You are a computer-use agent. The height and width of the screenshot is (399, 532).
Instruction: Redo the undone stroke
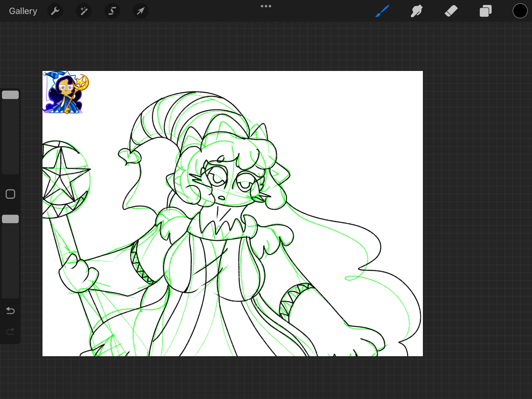point(10,331)
